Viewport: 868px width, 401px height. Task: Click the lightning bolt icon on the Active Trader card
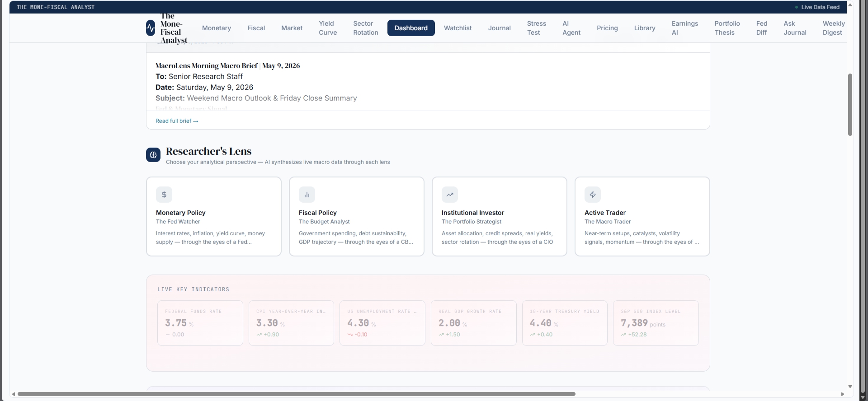[593, 195]
